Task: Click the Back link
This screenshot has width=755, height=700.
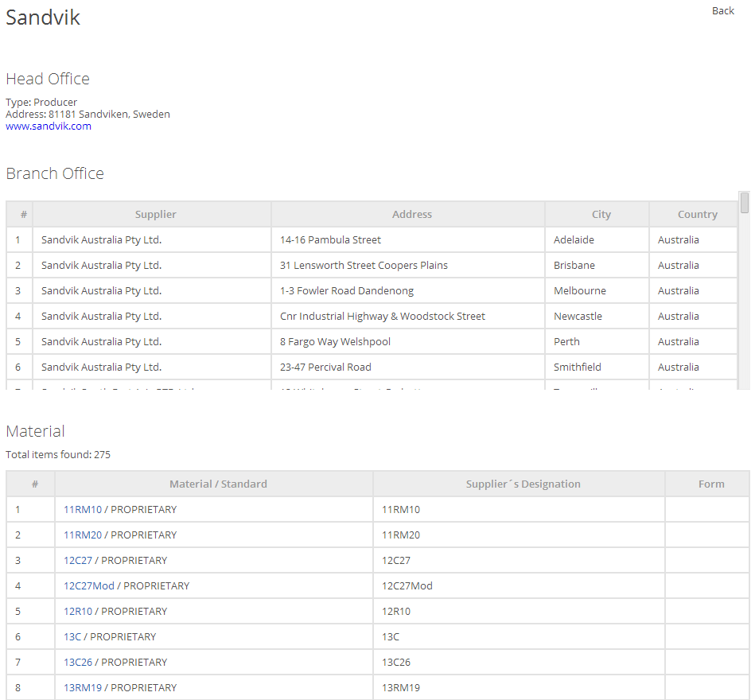Action: 722,10
